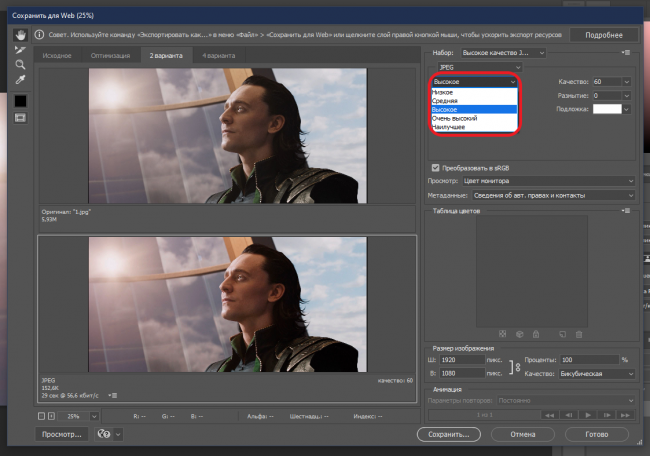Click the height В field 1080
The height and width of the screenshot is (456, 650).
point(462,374)
